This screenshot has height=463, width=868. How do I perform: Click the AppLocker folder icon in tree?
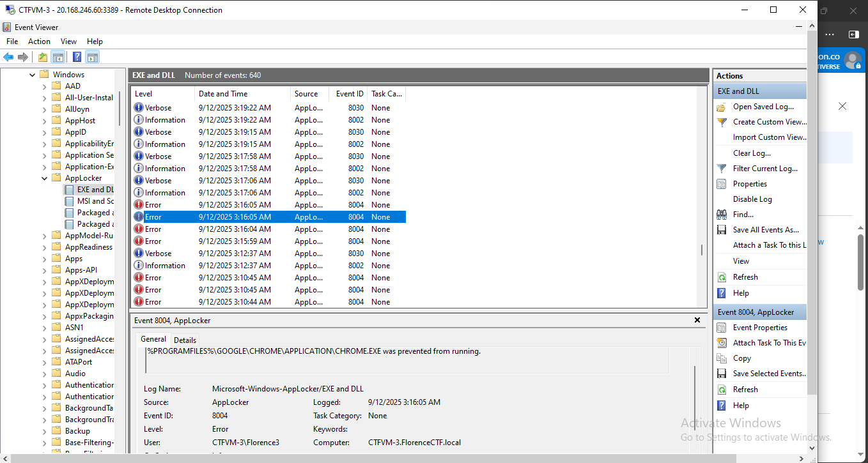tap(56, 178)
